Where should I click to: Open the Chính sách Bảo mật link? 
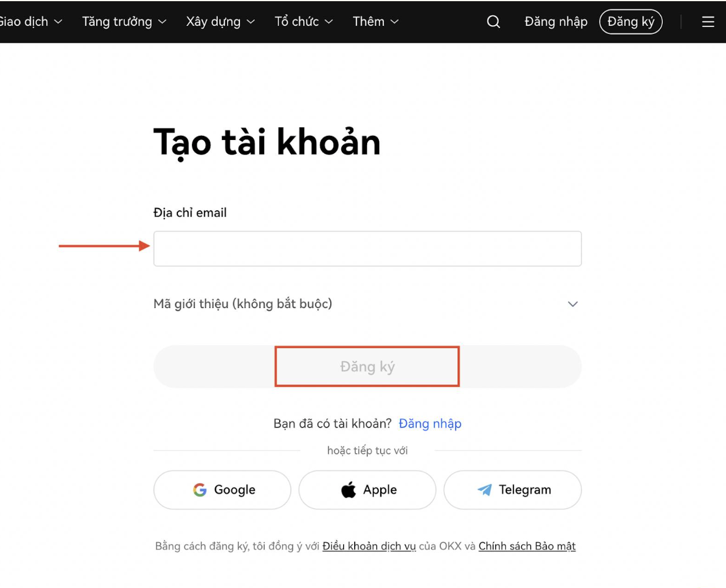(x=527, y=546)
